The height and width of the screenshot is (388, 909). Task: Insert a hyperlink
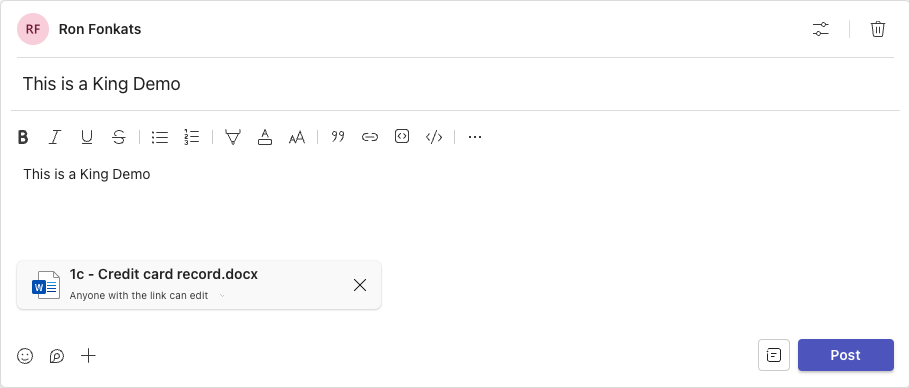(x=370, y=137)
